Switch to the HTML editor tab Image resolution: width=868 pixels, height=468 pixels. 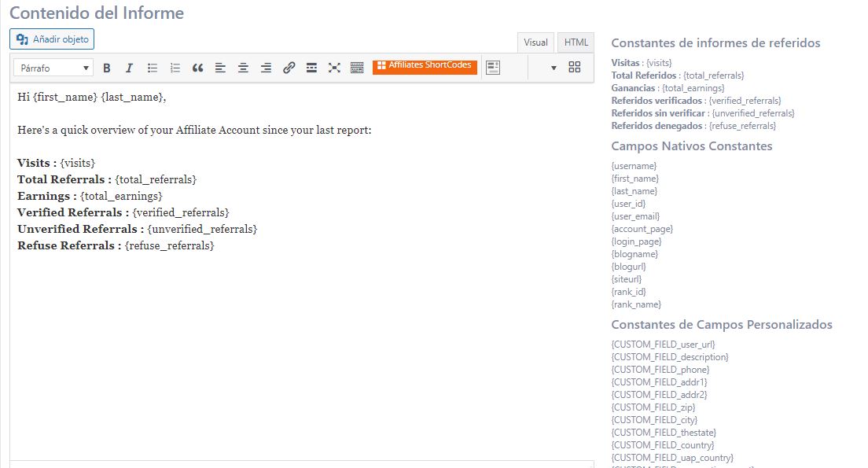point(576,42)
